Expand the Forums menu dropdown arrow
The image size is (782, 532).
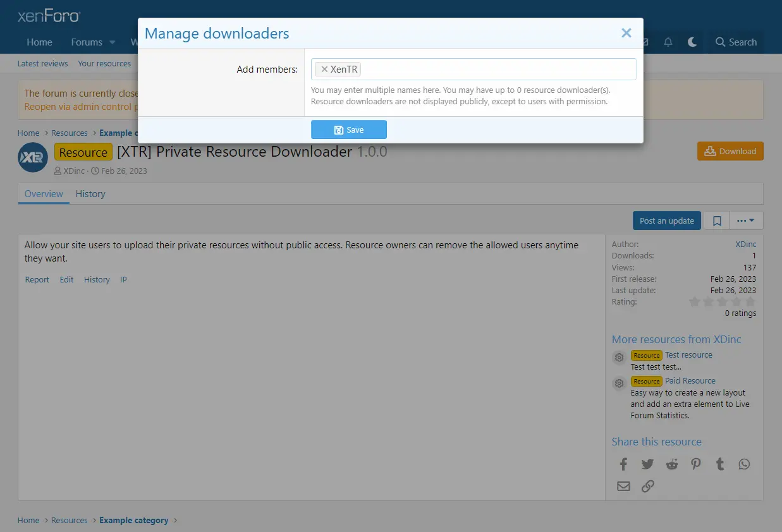click(x=113, y=42)
